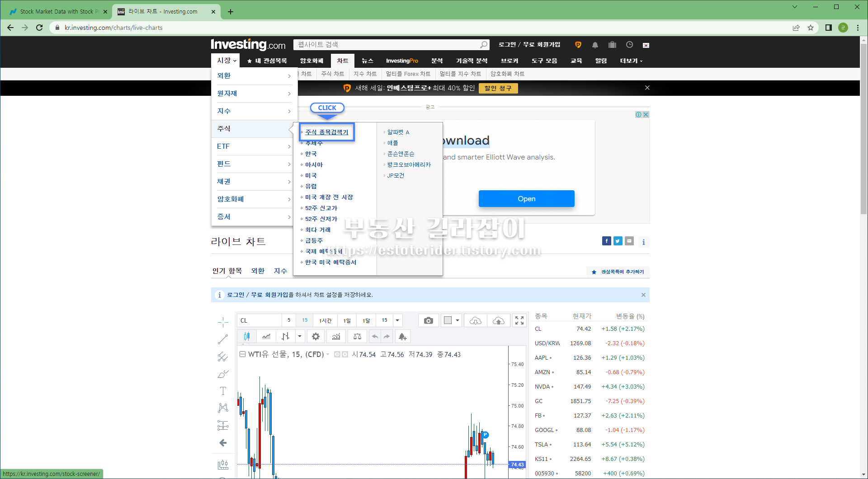Select the 15-minute interval button
868x479 pixels.
point(305,320)
